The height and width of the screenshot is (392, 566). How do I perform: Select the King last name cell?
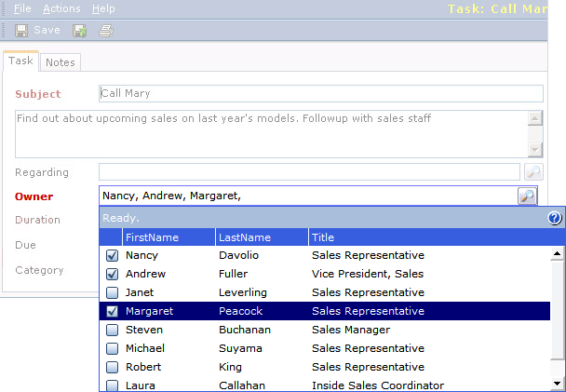pyautogui.click(x=230, y=367)
